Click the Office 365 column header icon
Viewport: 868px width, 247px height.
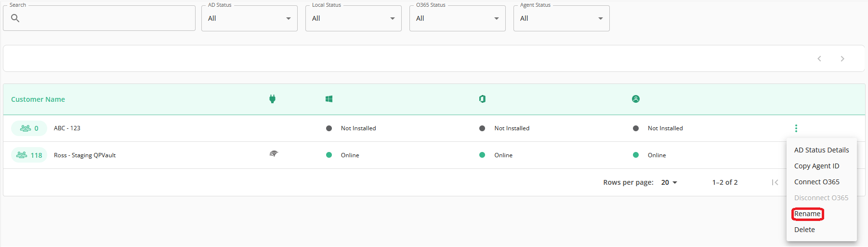tap(482, 99)
